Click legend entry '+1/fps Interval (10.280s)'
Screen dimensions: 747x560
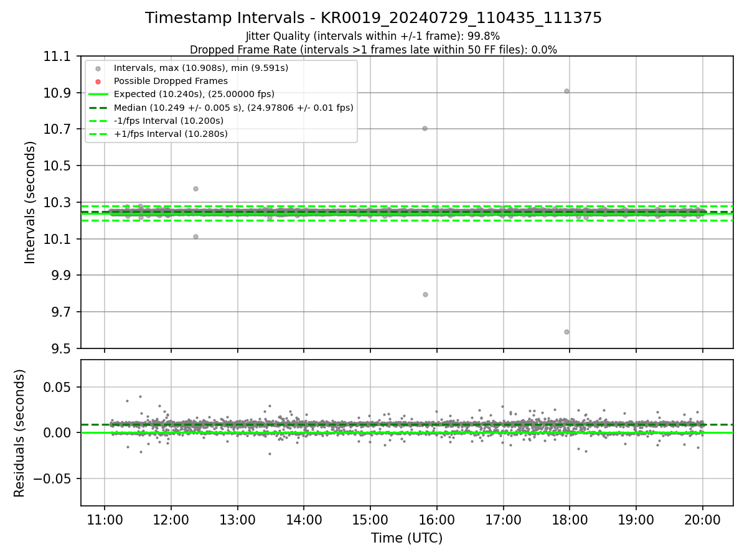[171, 134]
